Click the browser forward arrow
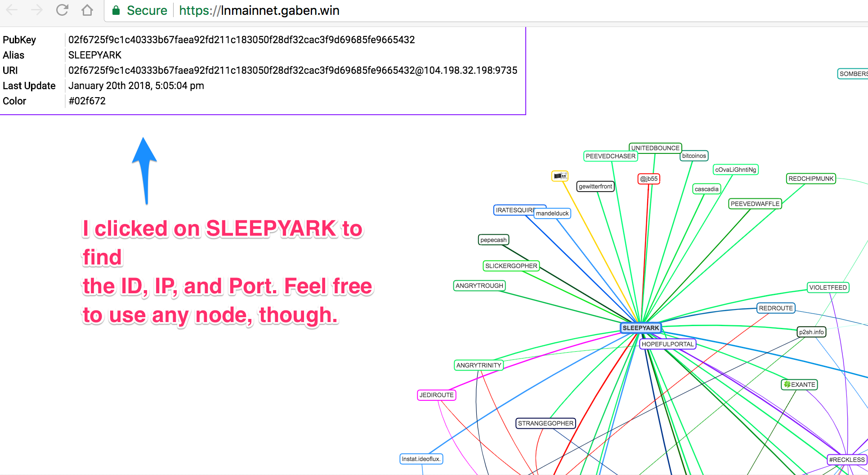 tap(37, 10)
